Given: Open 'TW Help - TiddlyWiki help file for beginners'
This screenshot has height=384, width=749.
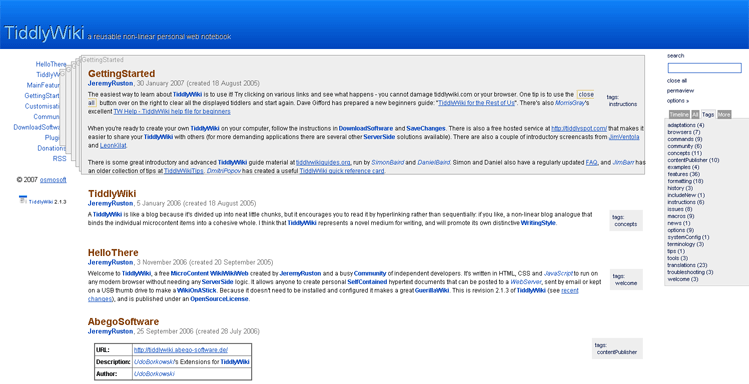Looking at the screenshot, I should (171, 111).
